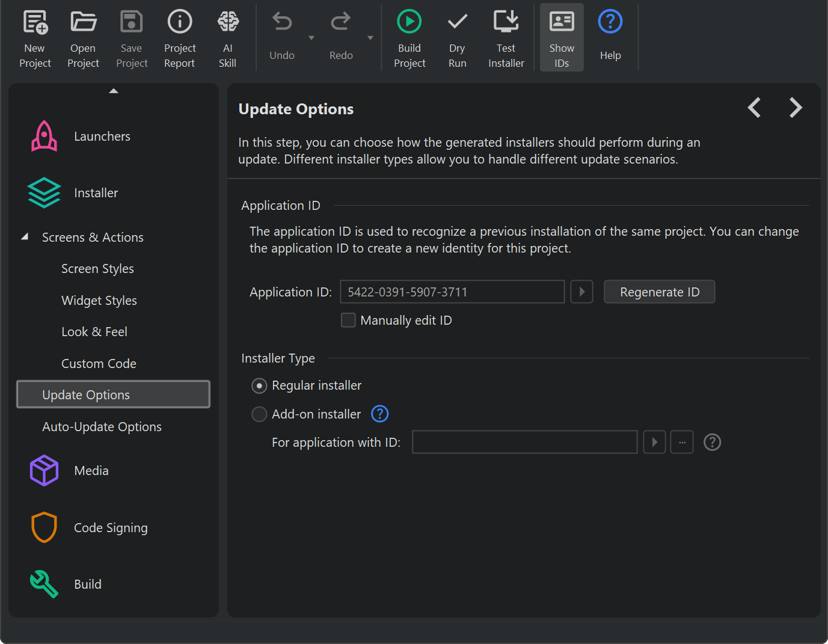The image size is (828, 644).
Task: Open a project with Open Project icon
Action: point(83,37)
